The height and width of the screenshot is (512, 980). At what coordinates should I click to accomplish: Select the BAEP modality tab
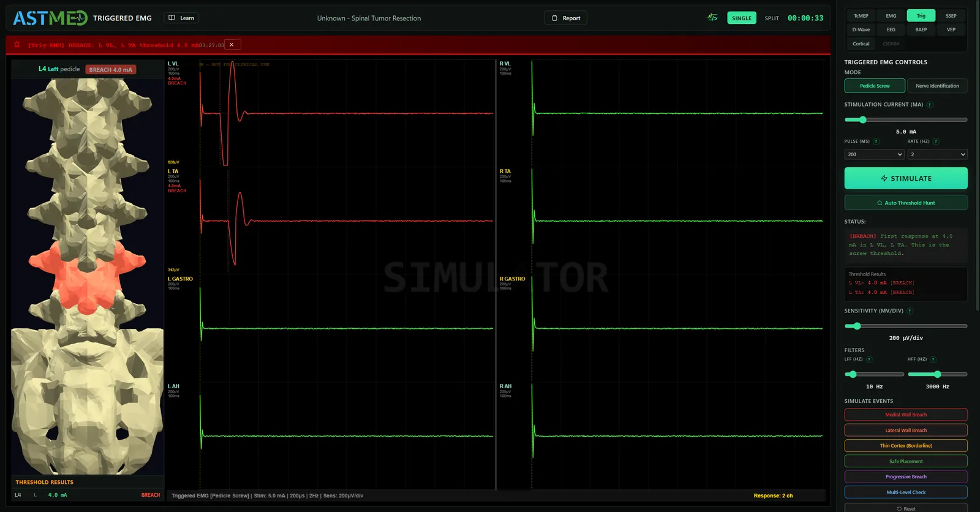[x=921, y=29]
